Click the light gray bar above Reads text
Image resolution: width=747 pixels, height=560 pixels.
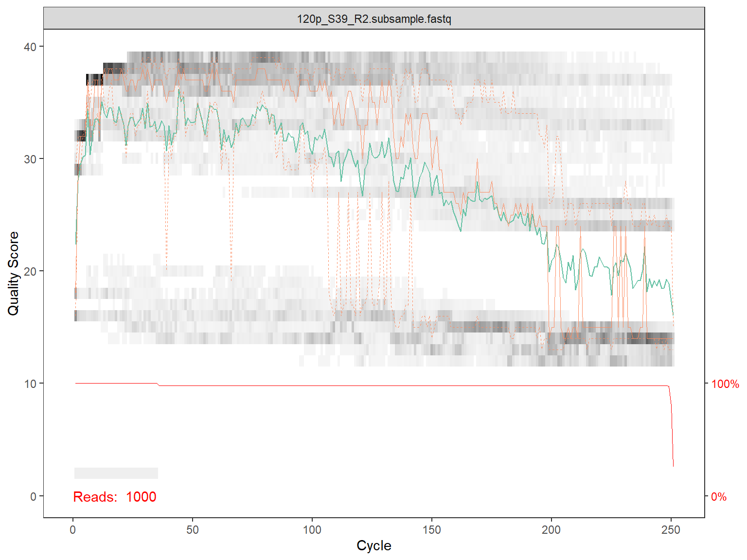pyautogui.click(x=116, y=473)
